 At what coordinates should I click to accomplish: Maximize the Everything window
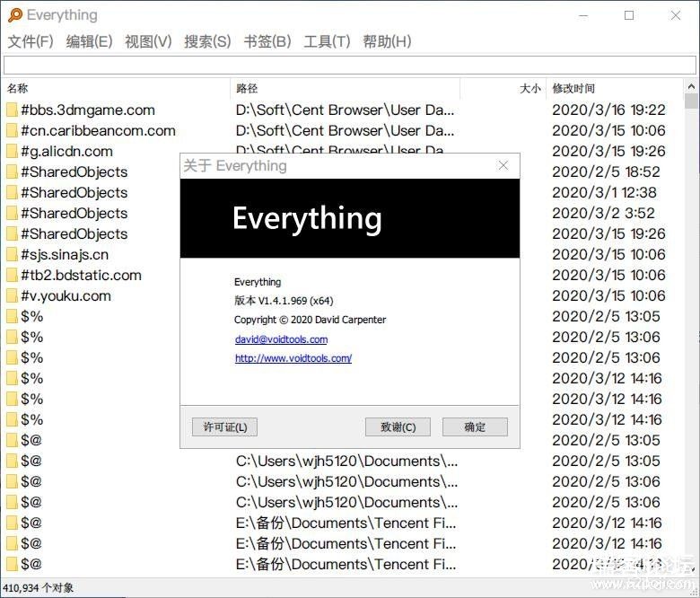(629, 15)
